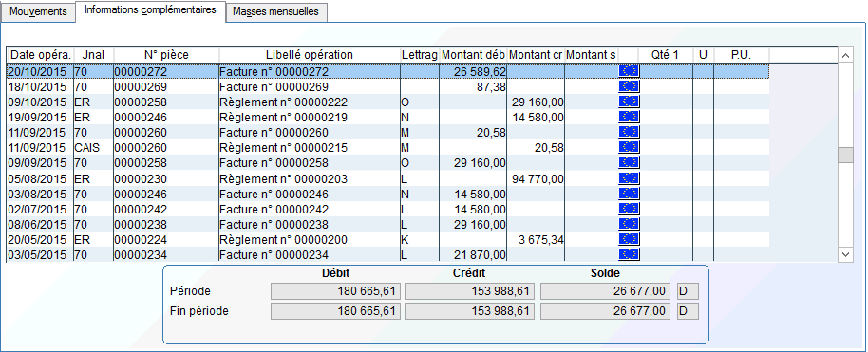
Task: Click the EU flag icon on CAIS journal row
Action: coord(629,147)
